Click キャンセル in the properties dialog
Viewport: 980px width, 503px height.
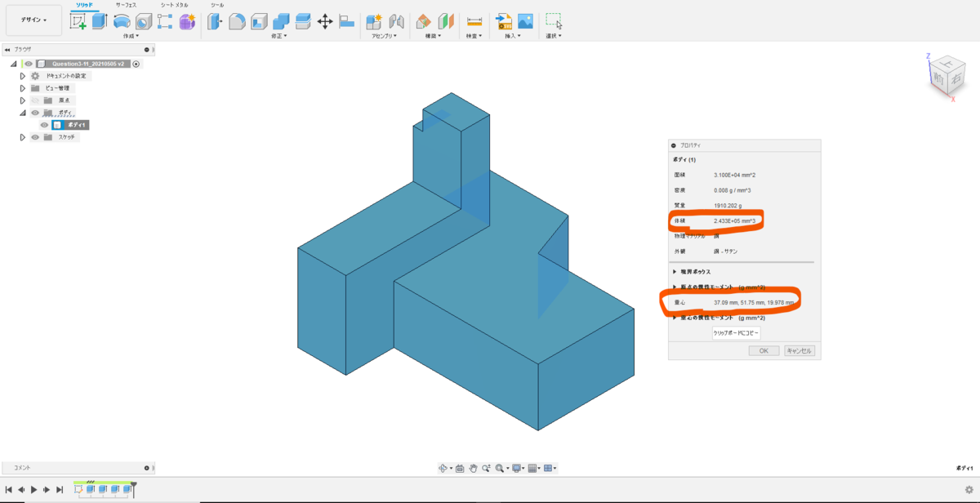(x=799, y=350)
